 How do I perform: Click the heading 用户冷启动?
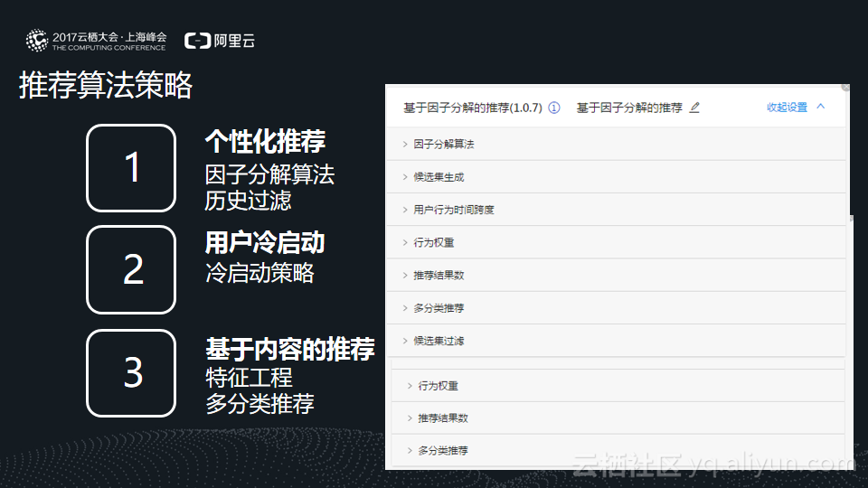point(265,242)
